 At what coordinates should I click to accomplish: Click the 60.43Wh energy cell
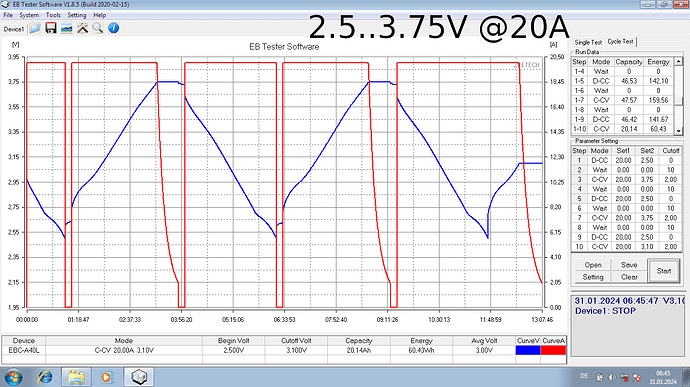[421, 350]
